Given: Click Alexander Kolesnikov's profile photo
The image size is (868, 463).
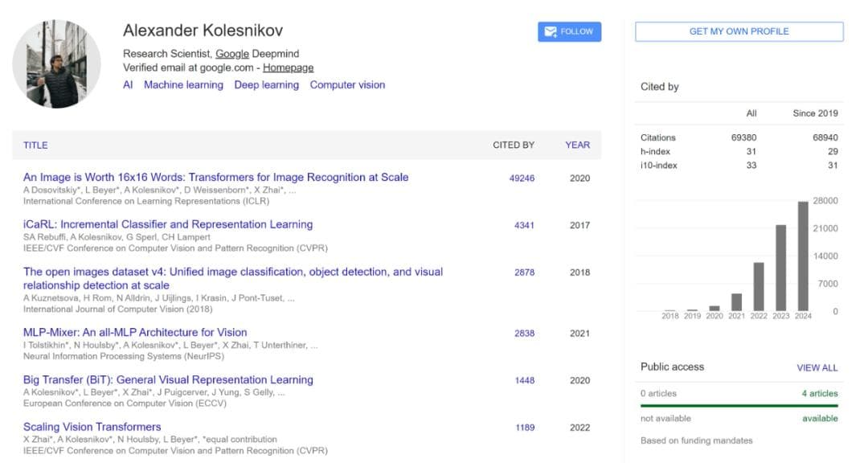Looking at the screenshot, I should pyautogui.click(x=57, y=64).
